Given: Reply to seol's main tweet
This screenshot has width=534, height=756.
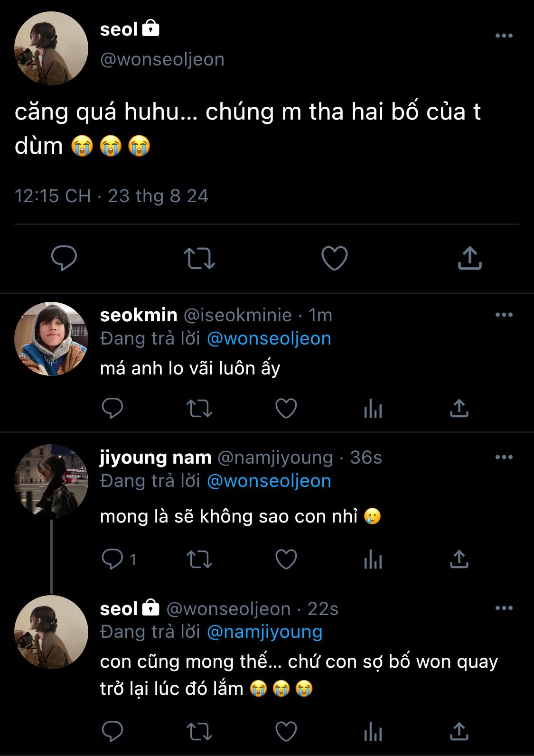Looking at the screenshot, I should 64,258.
